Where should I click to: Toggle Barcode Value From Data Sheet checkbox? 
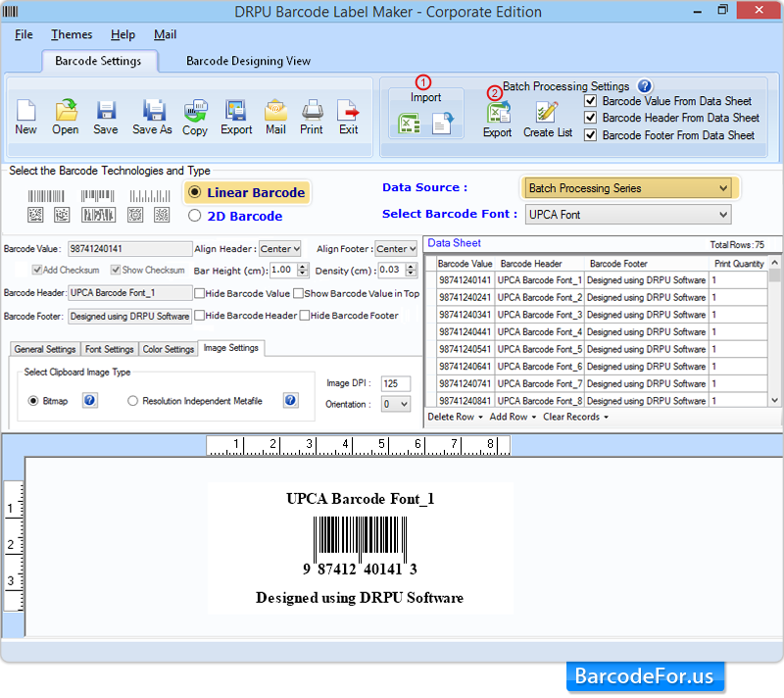point(591,101)
